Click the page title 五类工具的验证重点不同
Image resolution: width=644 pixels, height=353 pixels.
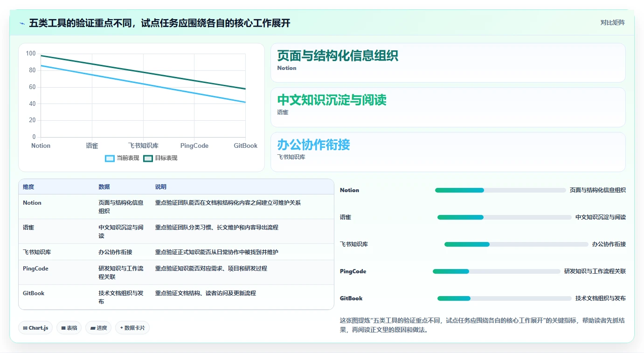[x=159, y=23]
